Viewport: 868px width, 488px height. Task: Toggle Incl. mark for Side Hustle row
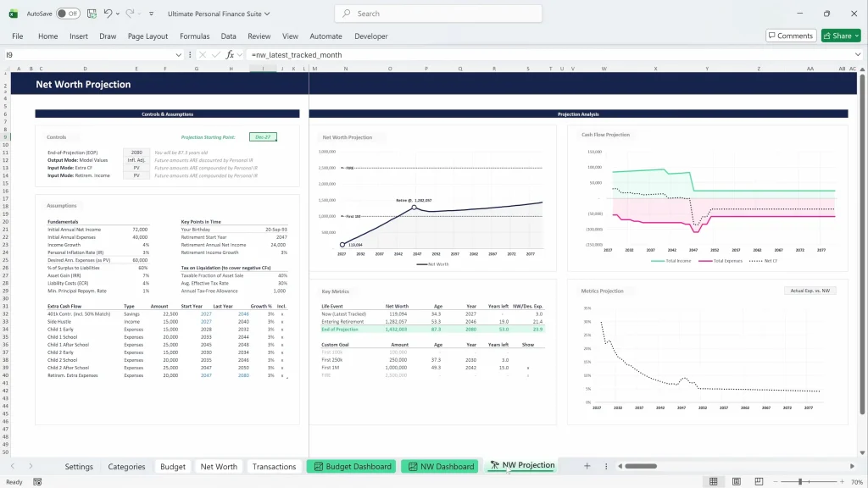[282, 322]
